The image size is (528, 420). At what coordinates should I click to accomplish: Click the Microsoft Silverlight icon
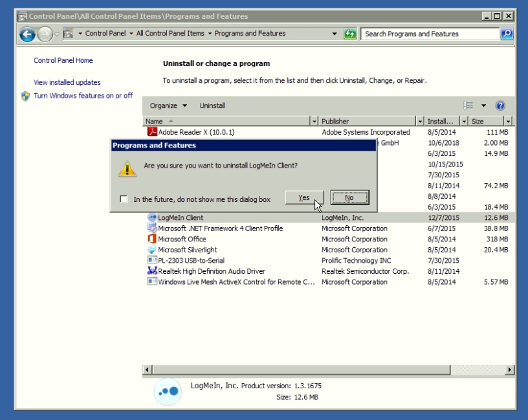(x=152, y=250)
